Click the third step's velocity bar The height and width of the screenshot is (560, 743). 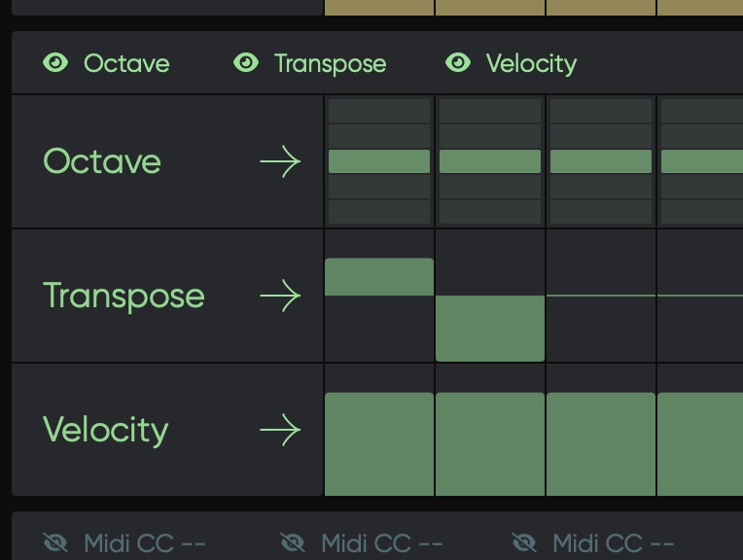[601, 443]
